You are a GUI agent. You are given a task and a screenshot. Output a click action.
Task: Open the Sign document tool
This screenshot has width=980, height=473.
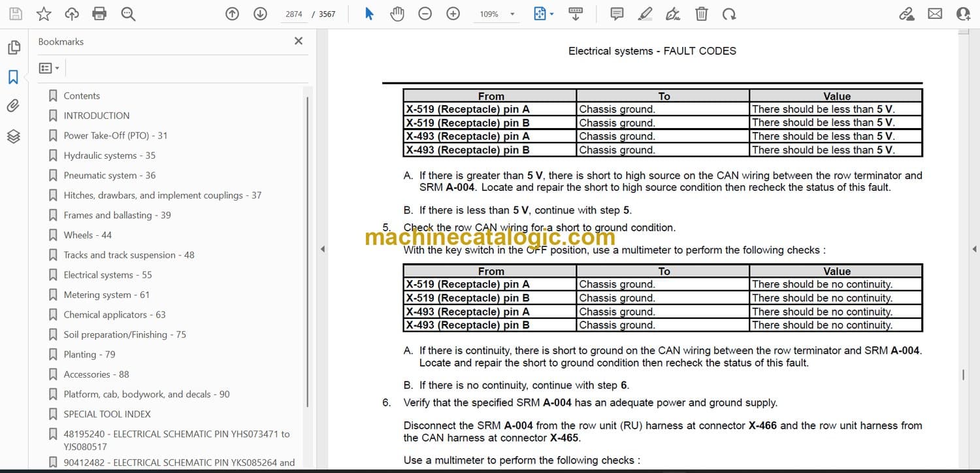click(x=673, y=14)
